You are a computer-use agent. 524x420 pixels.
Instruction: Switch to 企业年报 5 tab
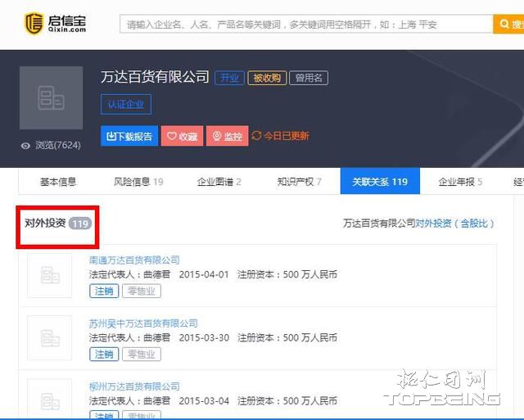coord(460,182)
